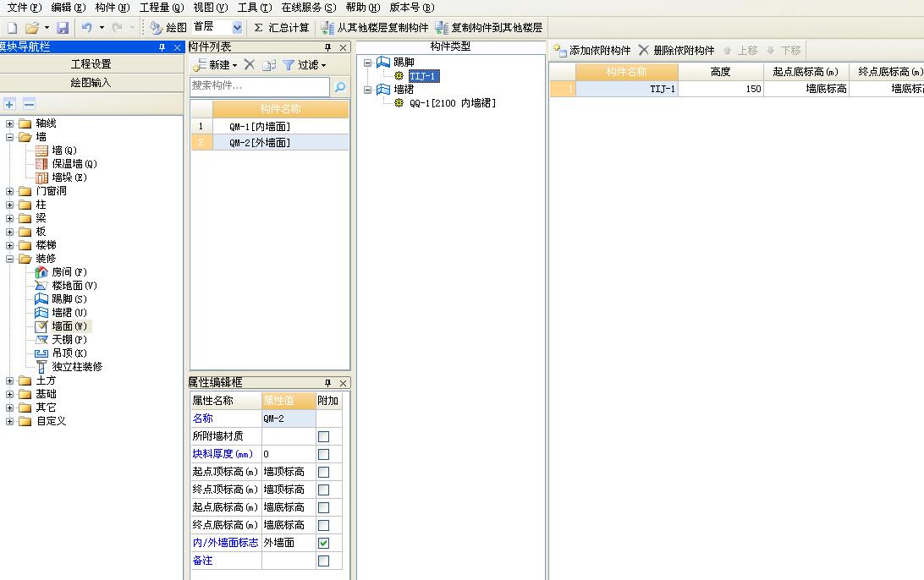This screenshot has width=924, height=580.
Task: Click 汇总计算 sigma button
Action: 282,28
